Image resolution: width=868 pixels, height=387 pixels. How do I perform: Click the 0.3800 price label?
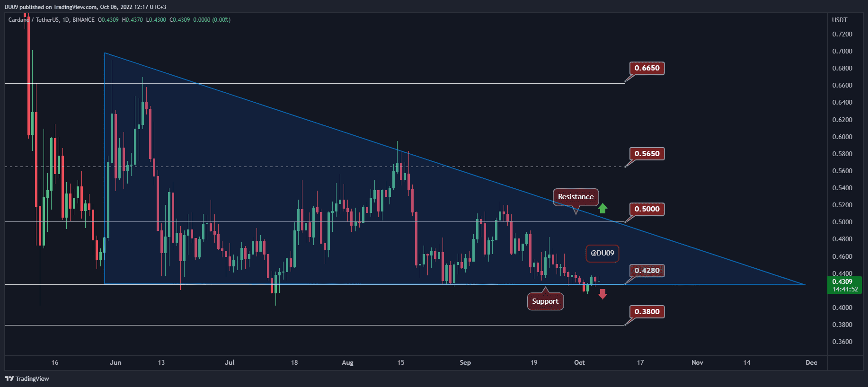pos(647,312)
